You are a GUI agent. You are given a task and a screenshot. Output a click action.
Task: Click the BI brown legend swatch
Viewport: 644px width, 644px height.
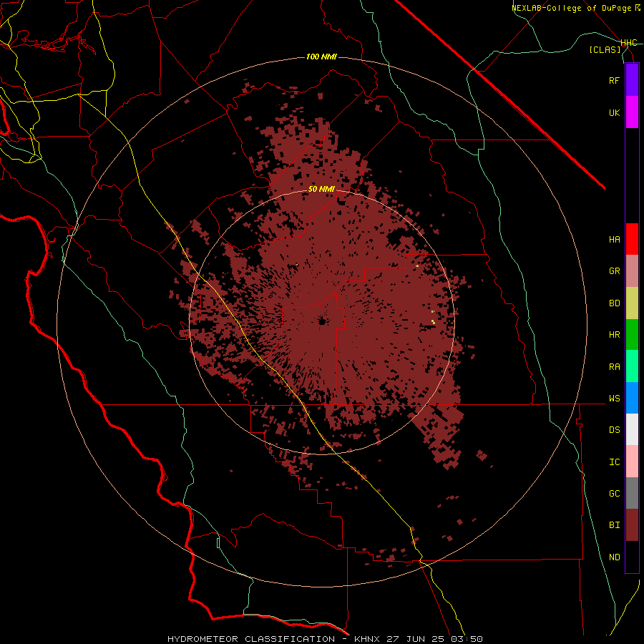click(x=632, y=525)
